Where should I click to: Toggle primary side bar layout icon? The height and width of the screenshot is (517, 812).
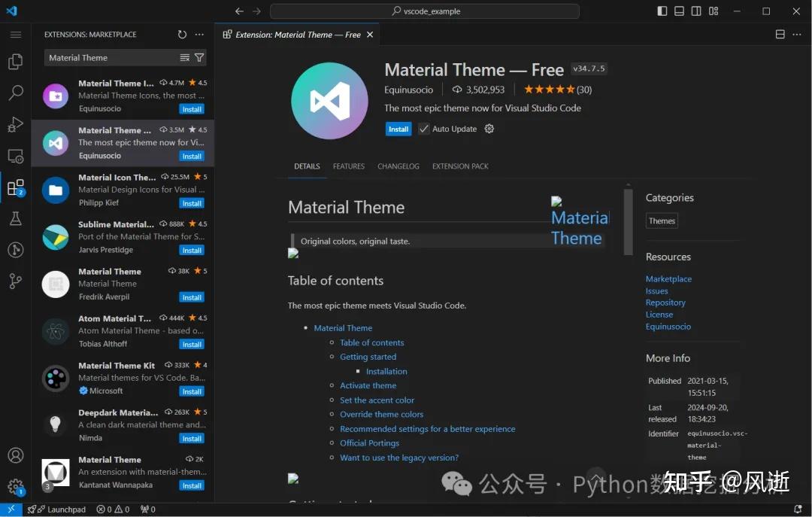[662, 11]
